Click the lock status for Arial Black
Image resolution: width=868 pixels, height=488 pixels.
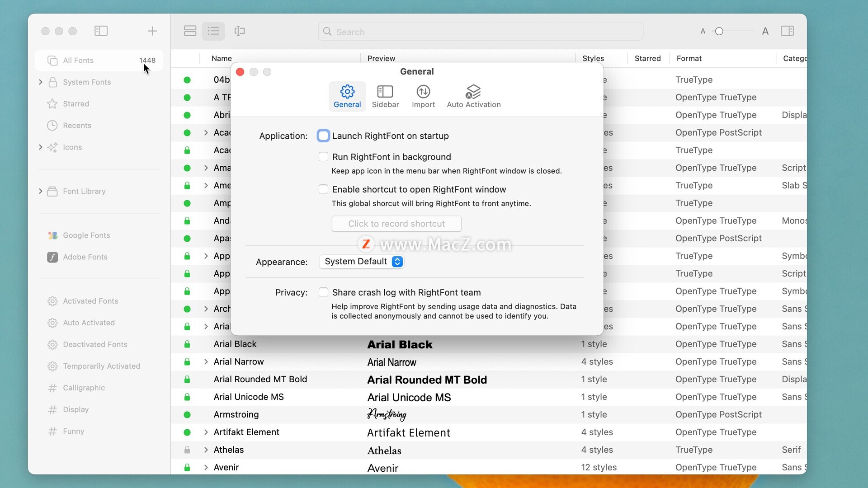[x=187, y=344]
